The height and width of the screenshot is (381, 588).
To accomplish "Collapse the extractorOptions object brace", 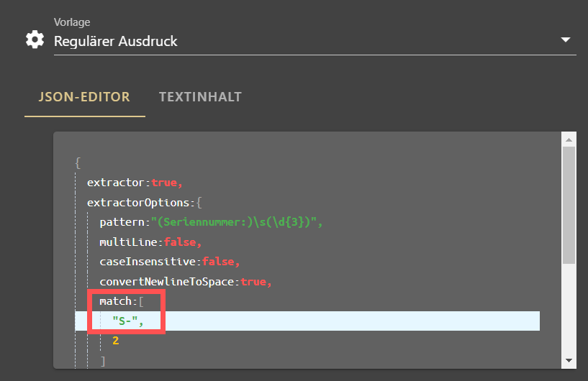I will tap(199, 203).
